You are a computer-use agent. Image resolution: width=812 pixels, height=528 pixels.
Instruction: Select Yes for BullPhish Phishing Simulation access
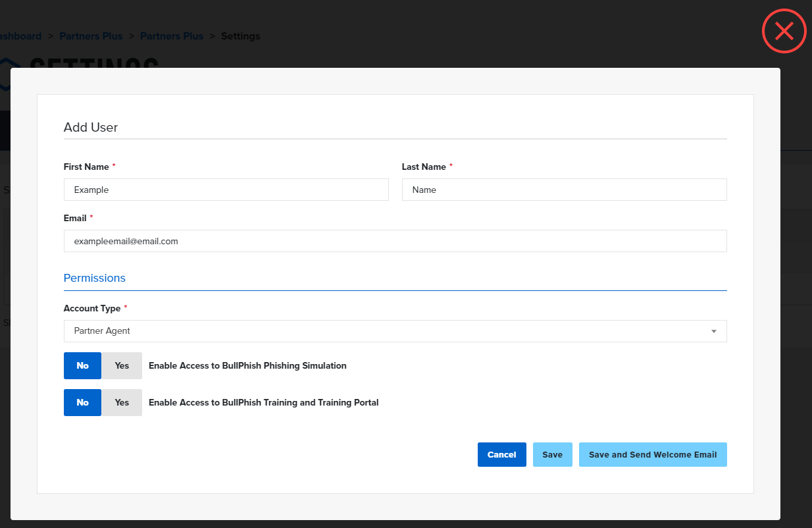click(x=122, y=365)
